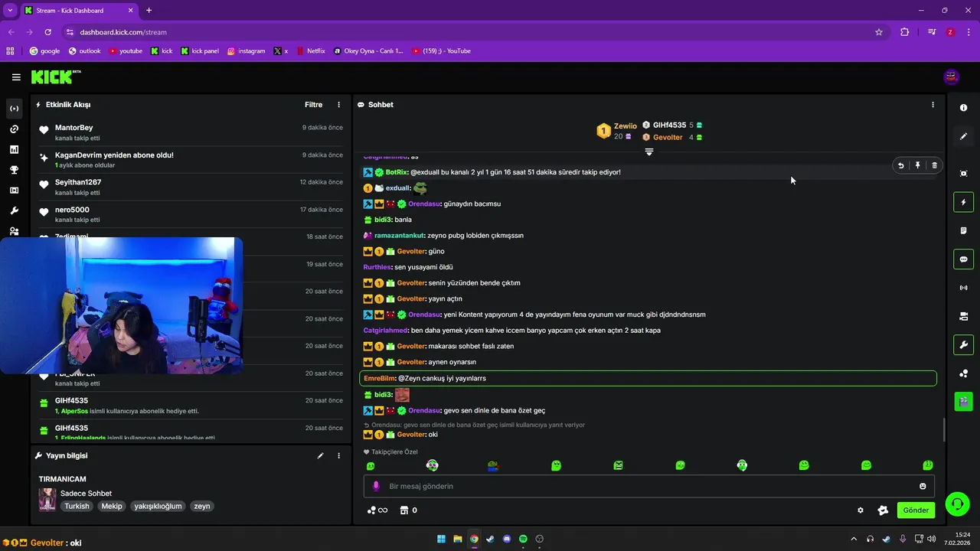Open Spotify from the Windows taskbar
980x551 pixels.
(x=523, y=539)
